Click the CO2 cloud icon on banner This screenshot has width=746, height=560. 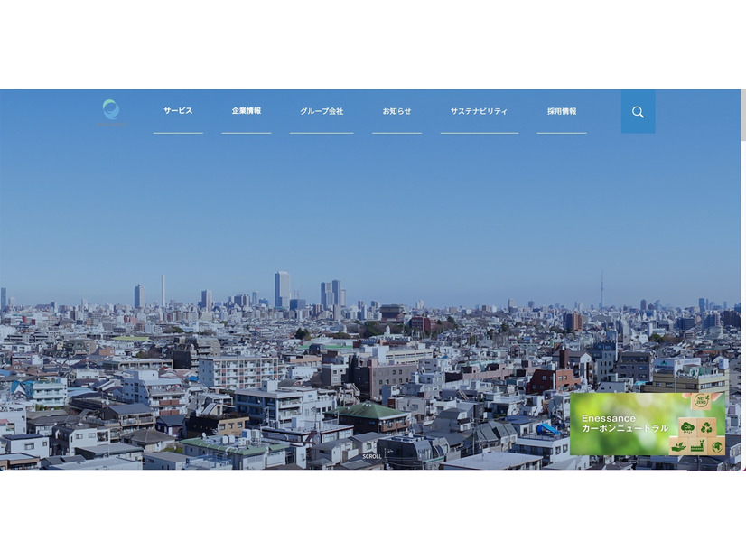coord(687,426)
